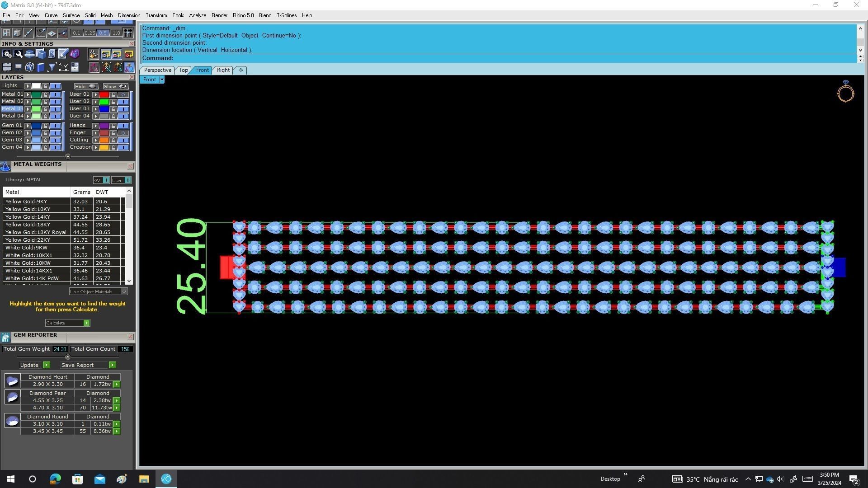The width and height of the screenshot is (868, 488).
Task: Click the grid snap icon beside 1.0
Action: click(x=128, y=33)
